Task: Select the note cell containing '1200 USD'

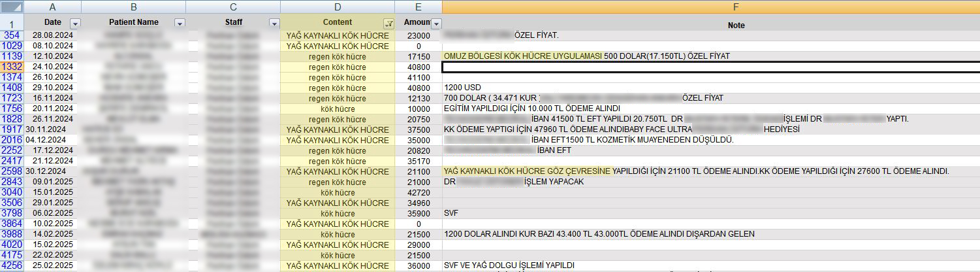Action: point(710,88)
